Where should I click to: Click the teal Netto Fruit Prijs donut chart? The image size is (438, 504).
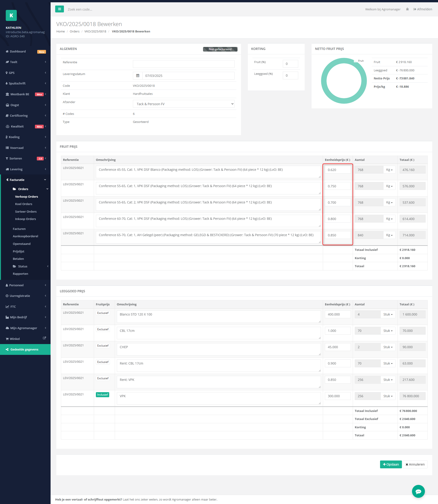coord(344,81)
